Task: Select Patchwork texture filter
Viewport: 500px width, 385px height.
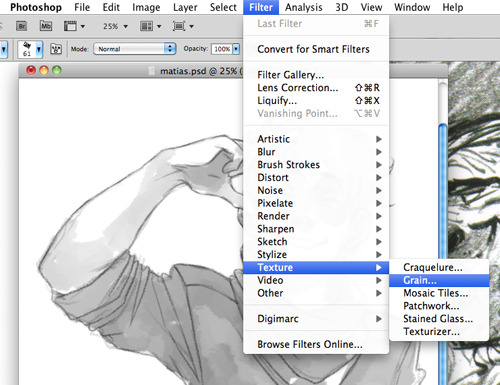Action: pos(439,306)
